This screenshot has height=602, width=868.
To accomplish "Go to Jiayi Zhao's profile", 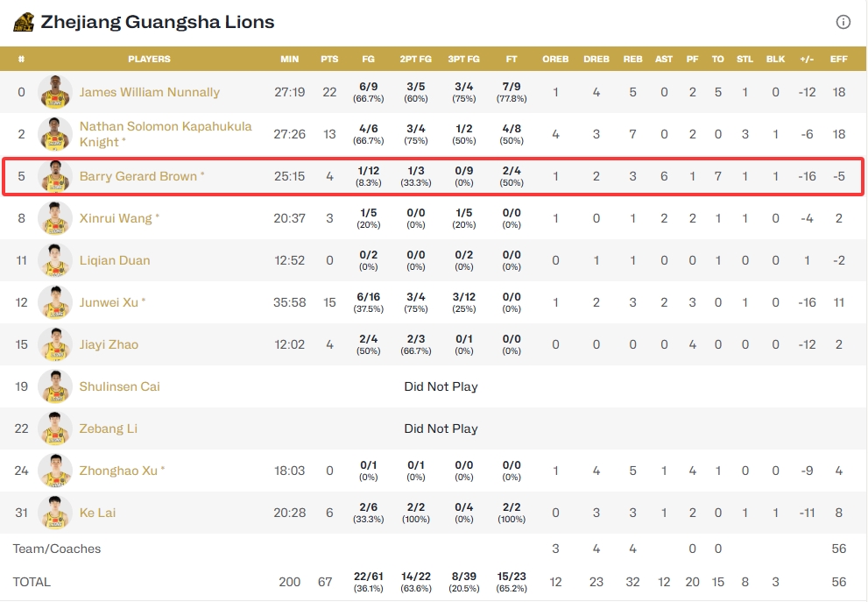I will coord(109,344).
